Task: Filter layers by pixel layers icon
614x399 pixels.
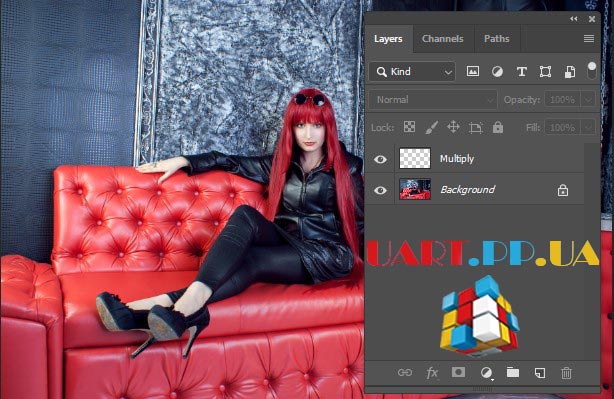Action: click(x=473, y=72)
